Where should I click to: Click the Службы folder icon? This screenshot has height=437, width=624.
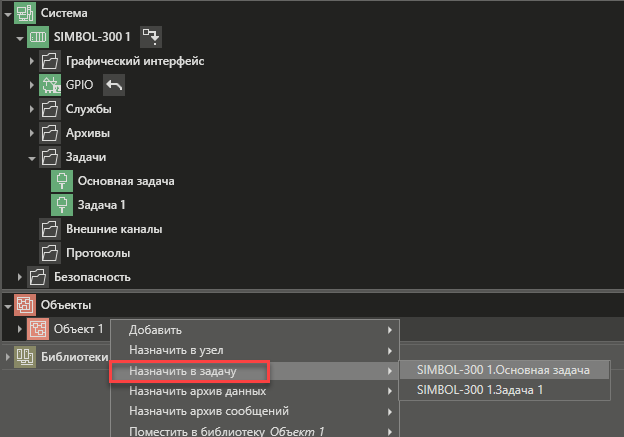(x=50, y=109)
